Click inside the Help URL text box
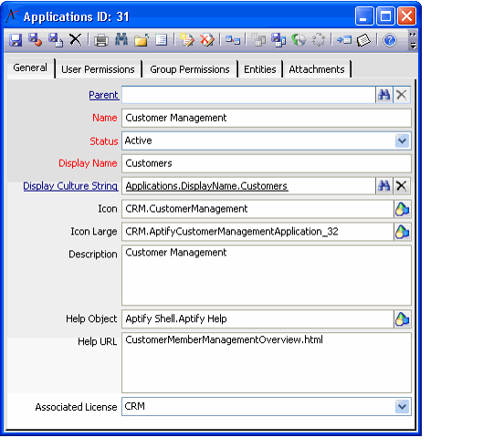 [267, 363]
